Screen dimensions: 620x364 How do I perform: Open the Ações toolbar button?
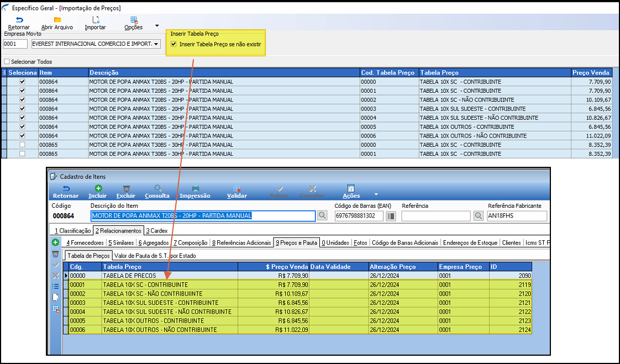coord(351,192)
